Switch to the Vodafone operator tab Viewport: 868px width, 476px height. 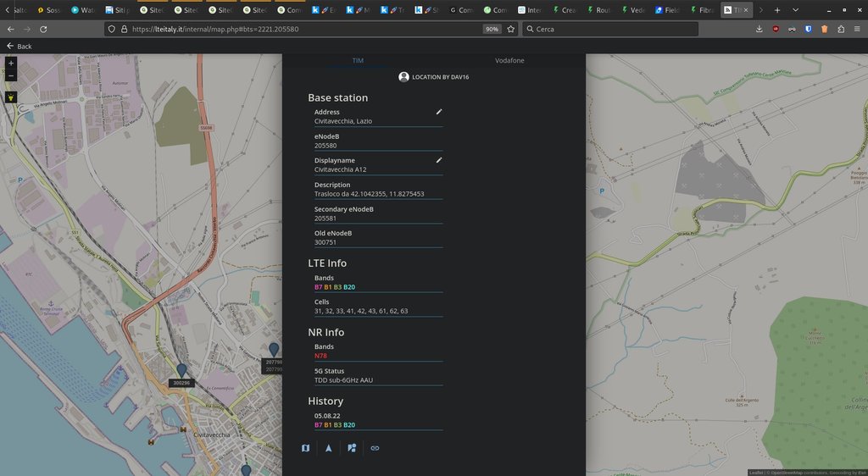pyautogui.click(x=509, y=61)
